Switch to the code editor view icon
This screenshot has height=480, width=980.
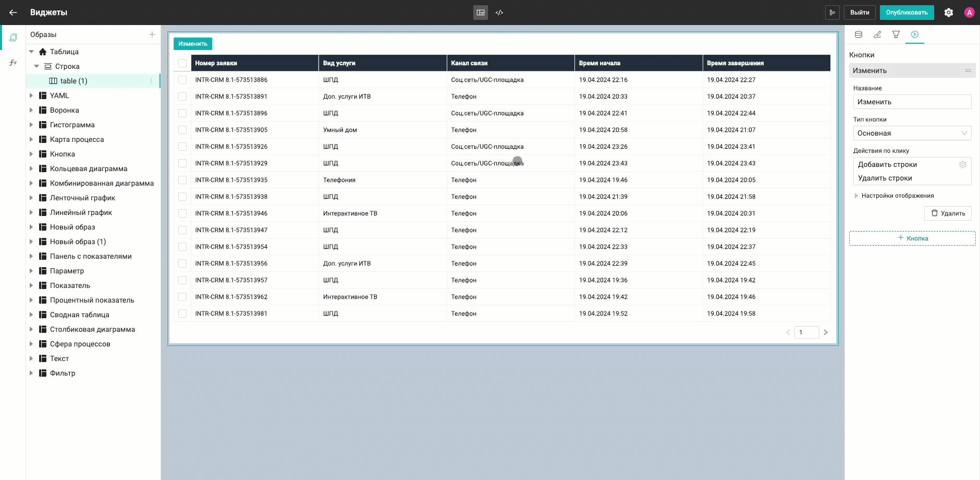pyautogui.click(x=499, y=13)
